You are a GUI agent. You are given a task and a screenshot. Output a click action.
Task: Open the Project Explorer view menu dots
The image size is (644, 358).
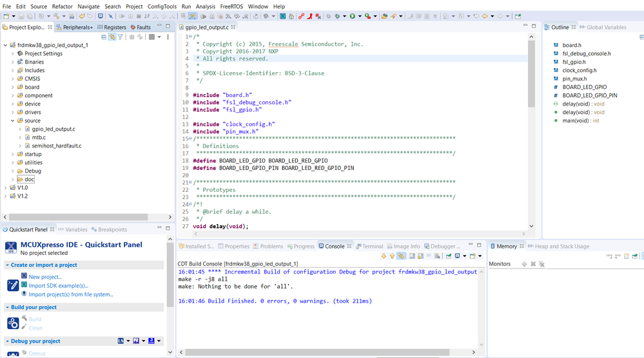pyautogui.click(x=168, y=37)
